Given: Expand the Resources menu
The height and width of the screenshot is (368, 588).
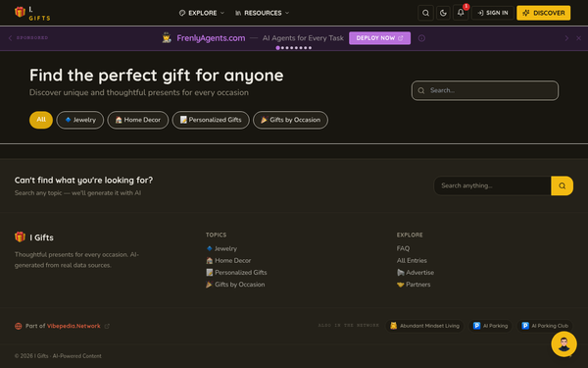Looking at the screenshot, I should tap(262, 13).
